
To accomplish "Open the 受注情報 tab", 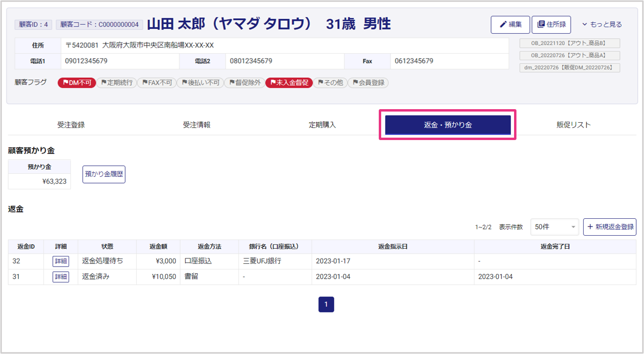I will click(x=197, y=125).
